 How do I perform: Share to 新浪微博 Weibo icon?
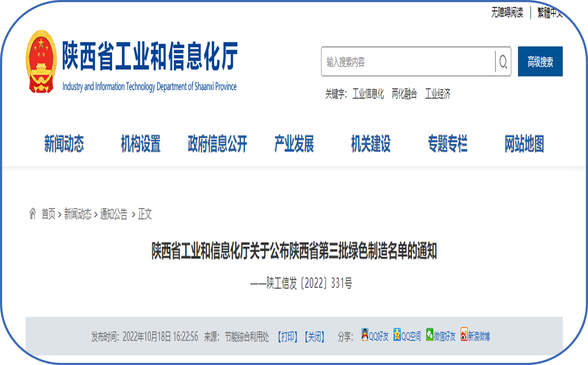coord(464,335)
